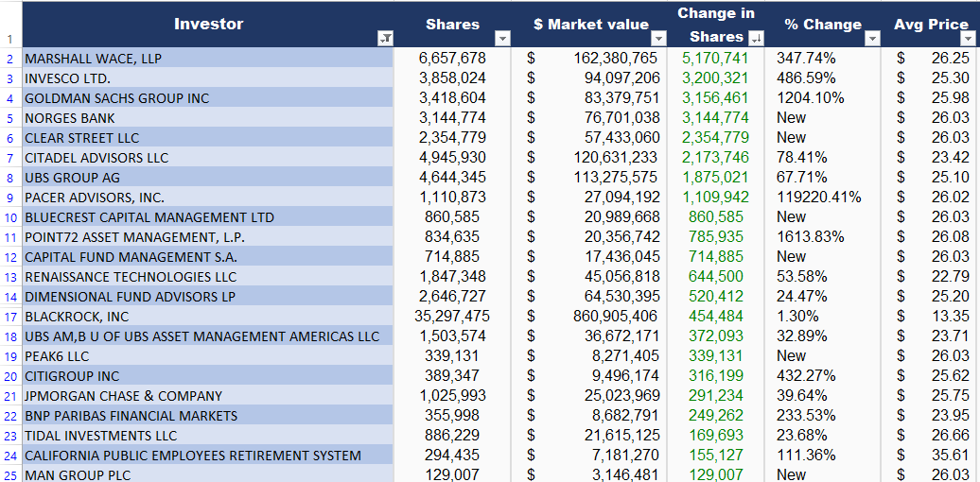
Task: Open the $ Market value filter dropdown
Action: (659, 39)
